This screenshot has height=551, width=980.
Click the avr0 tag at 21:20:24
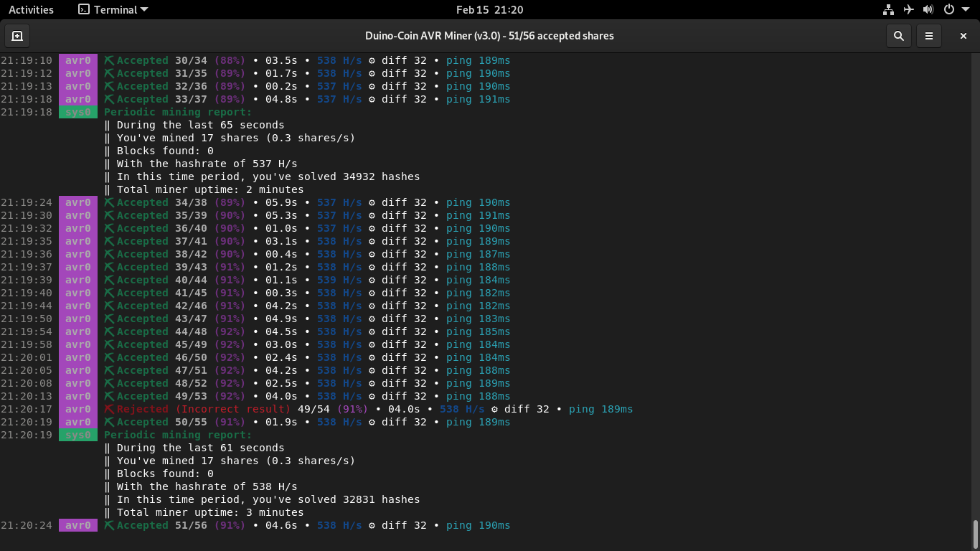(x=78, y=525)
